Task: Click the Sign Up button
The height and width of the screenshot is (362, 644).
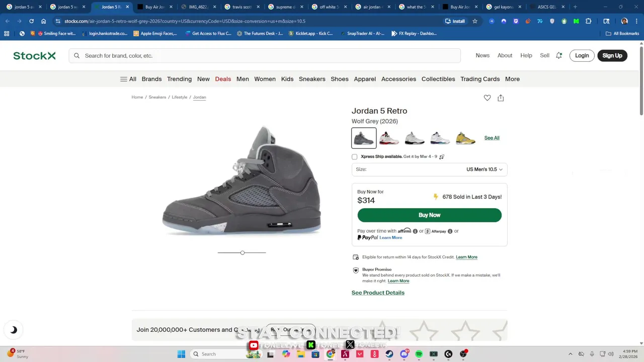Action: [x=612, y=56]
